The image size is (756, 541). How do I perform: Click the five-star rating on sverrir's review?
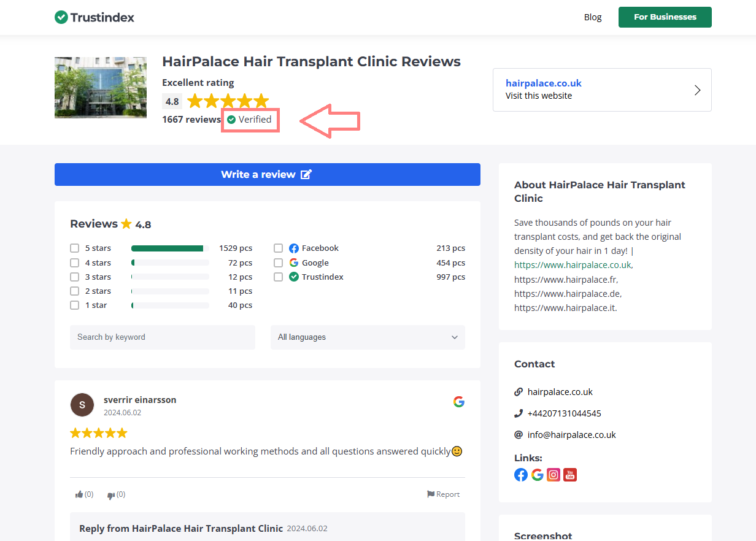coord(99,433)
